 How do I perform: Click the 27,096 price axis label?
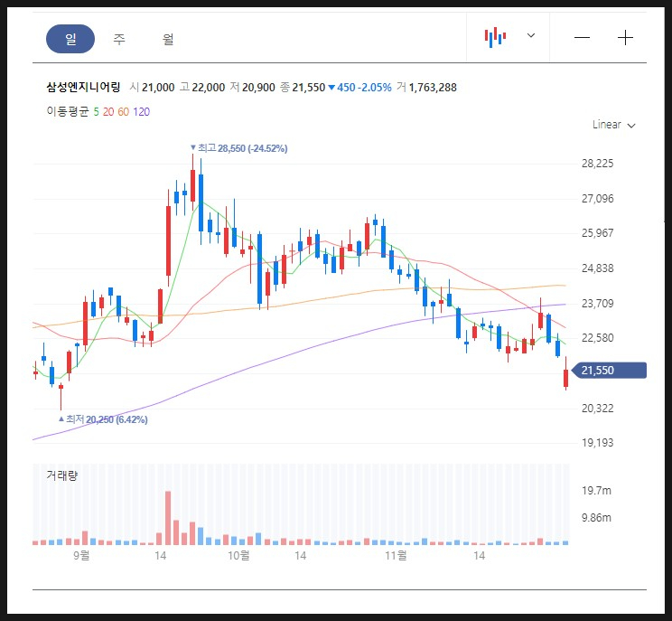tap(597, 199)
